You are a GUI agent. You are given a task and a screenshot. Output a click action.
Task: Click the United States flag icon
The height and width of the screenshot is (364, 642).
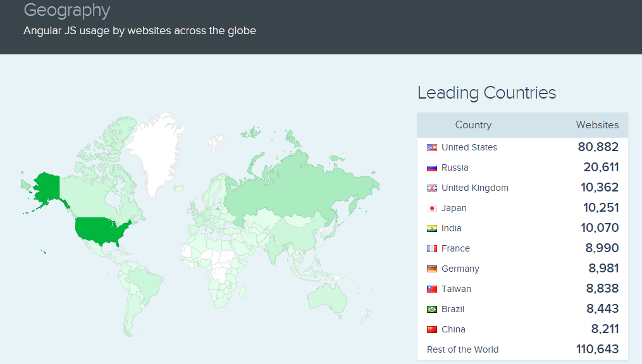point(432,147)
